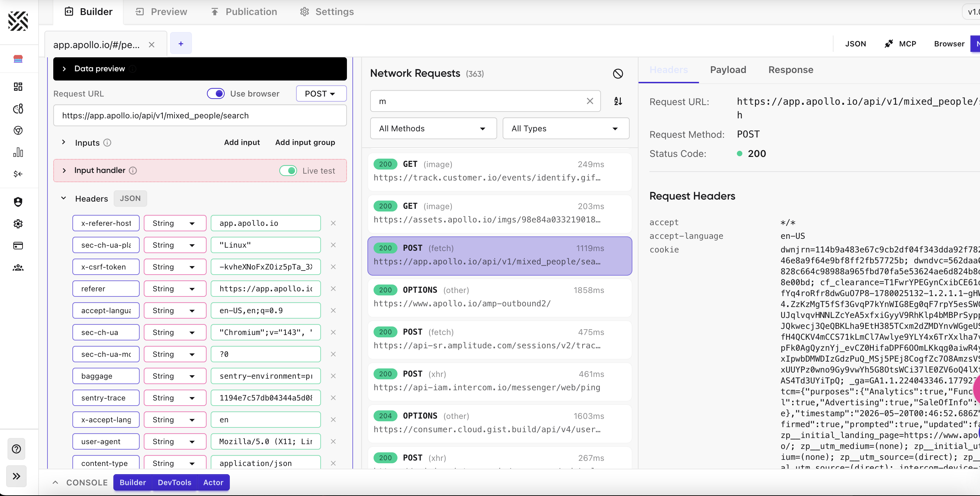The image size is (980, 496).
Task: Click Add input group
Action: (305, 143)
